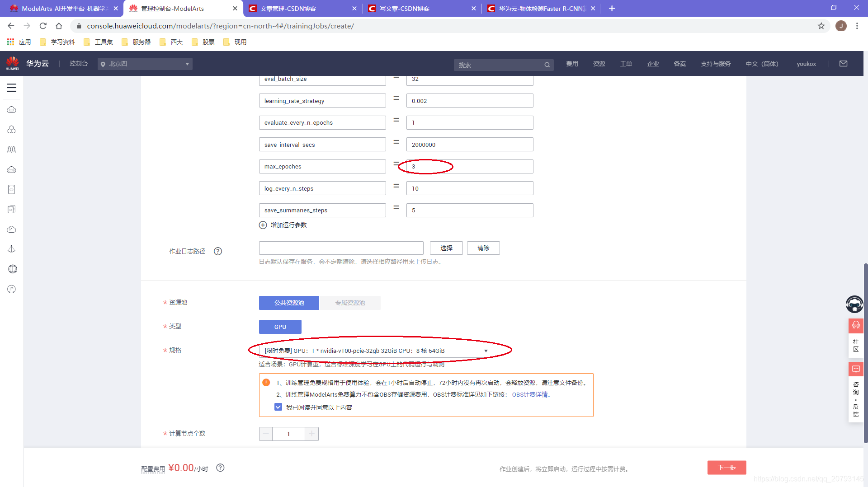This screenshot has height=487, width=868.
Task: Open help tooltip beside 作业日志路径
Action: click(218, 251)
